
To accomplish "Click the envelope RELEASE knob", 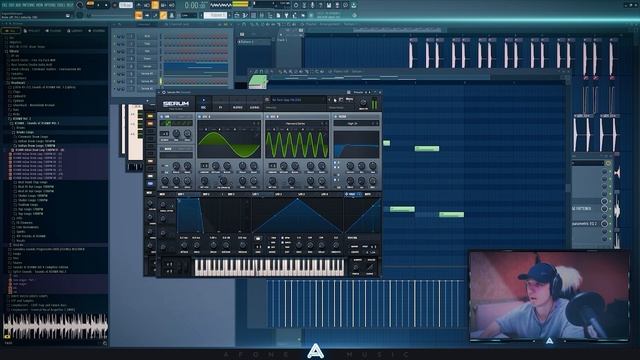I will click(243, 245).
